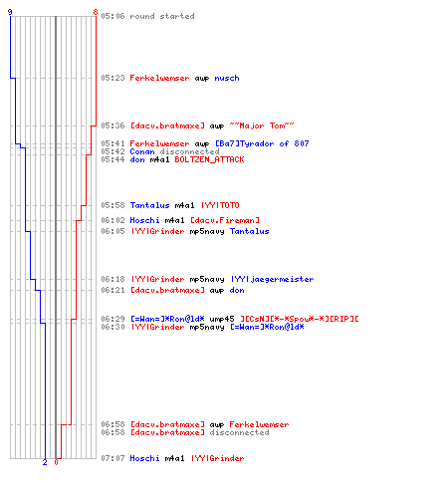The width and height of the screenshot is (448, 498).
Task: Select |YY|jaegermeister player name
Action: click(272, 279)
